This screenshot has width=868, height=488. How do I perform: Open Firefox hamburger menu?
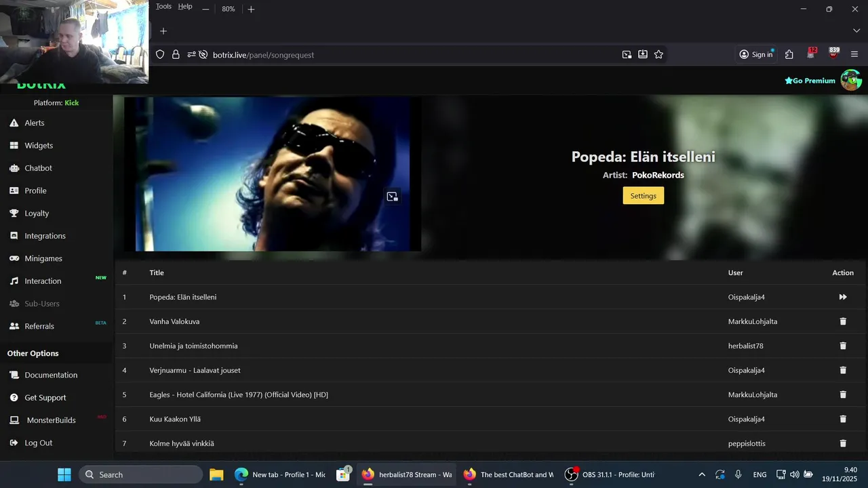click(x=854, y=55)
